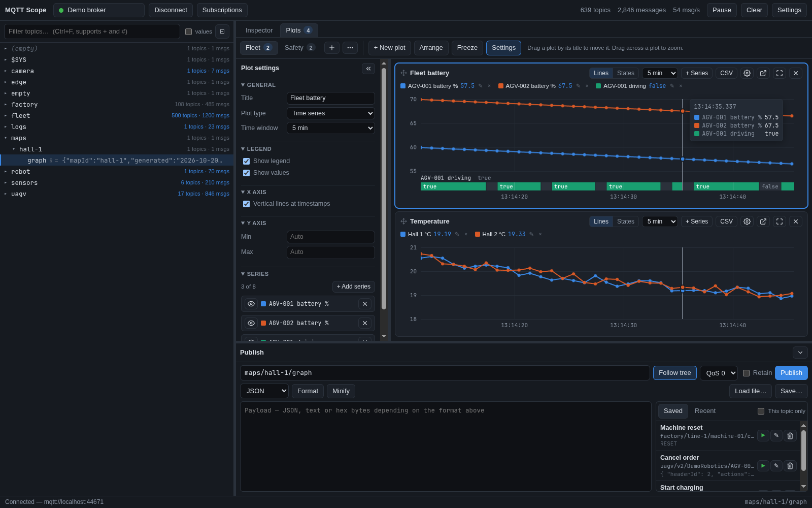This screenshot has width=812, height=508.
Task: Collapse the LEGEND settings section
Action: tap(256, 149)
